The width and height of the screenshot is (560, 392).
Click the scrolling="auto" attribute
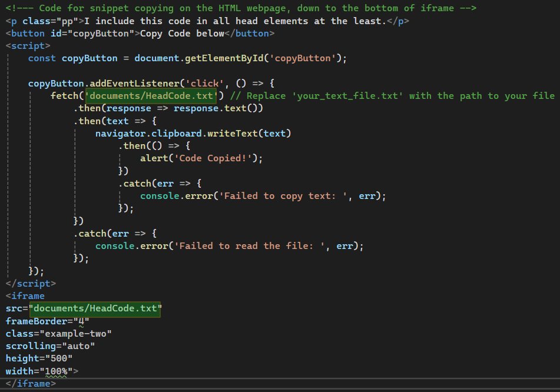point(50,346)
